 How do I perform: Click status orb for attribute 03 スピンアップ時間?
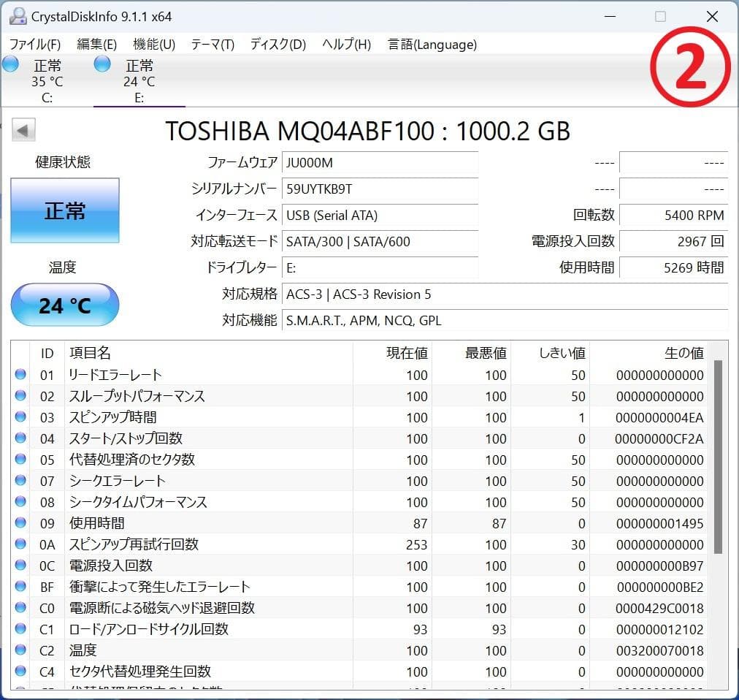coord(20,416)
